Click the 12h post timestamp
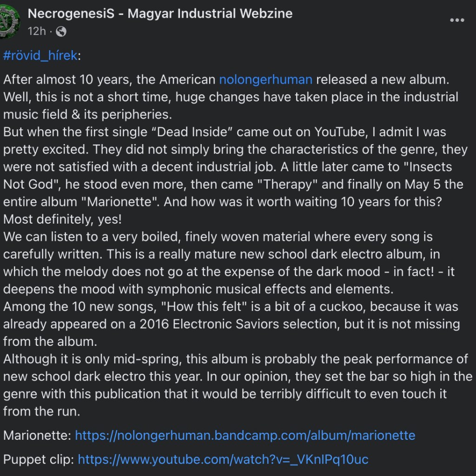Viewport: 476px width, 476px height. point(37,31)
